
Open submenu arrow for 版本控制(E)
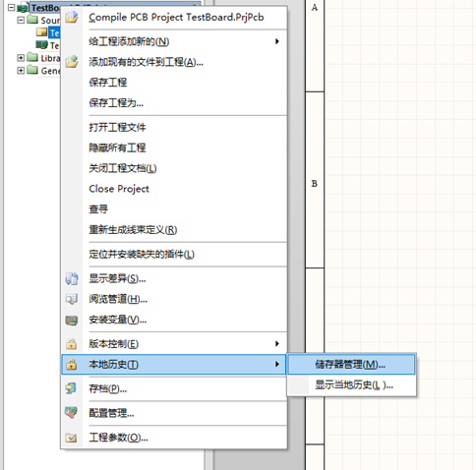pos(277,343)
